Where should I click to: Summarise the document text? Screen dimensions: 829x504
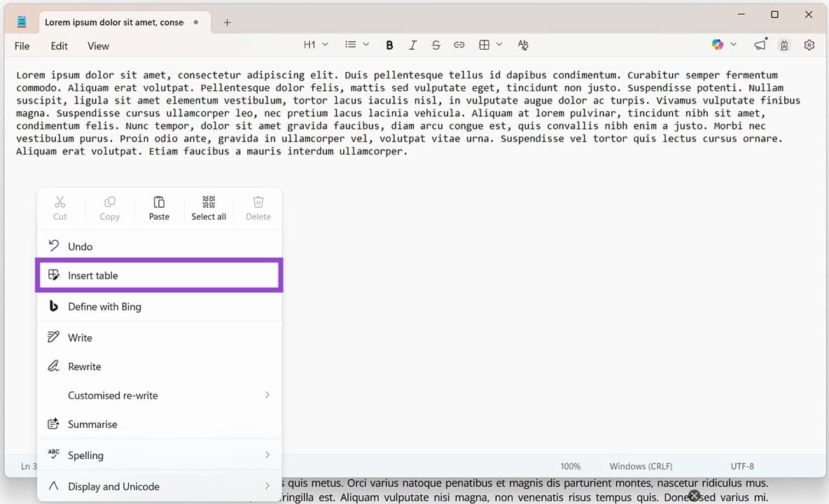91,423
